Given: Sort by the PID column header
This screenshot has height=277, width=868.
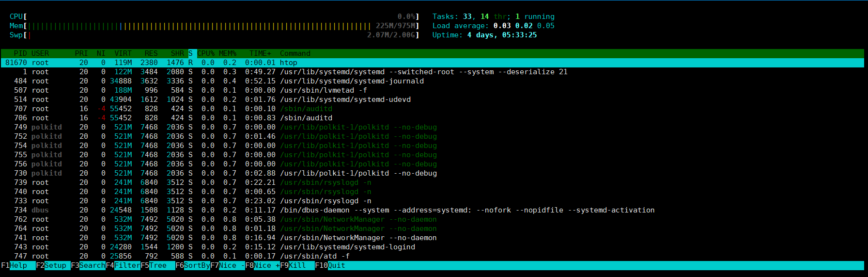Looking at the screenshot, I should coord(20,53).
